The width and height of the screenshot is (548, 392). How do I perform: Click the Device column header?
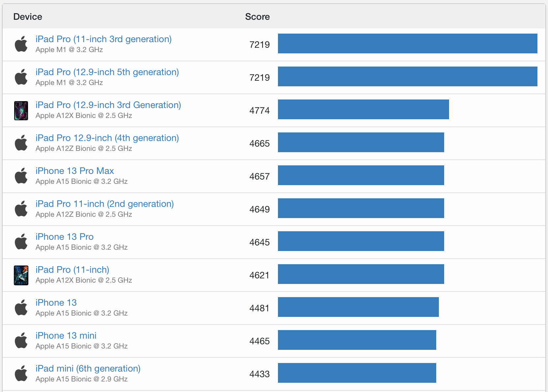coord(28,17)
